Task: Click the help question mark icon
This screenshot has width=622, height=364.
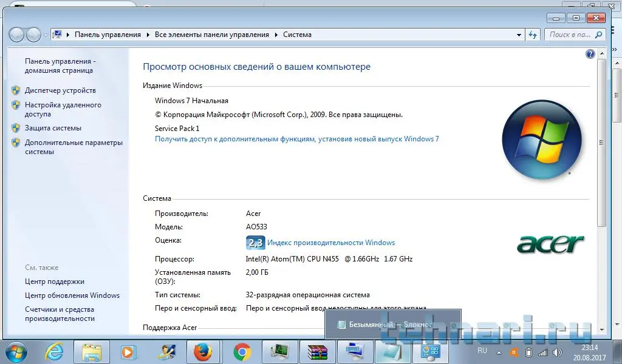Action: pos(590,54)
